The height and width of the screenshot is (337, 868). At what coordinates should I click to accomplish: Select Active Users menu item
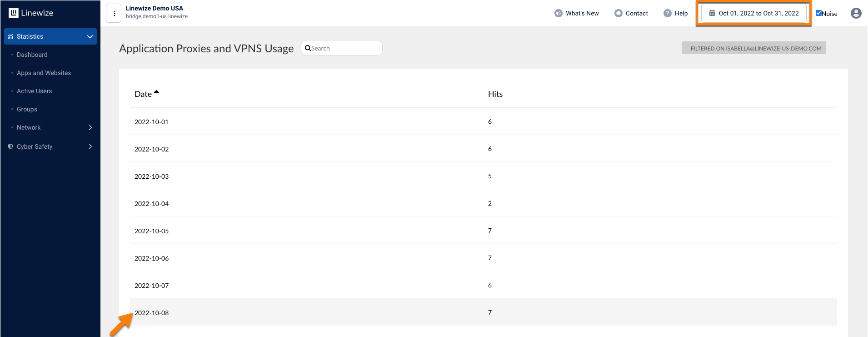34,91
